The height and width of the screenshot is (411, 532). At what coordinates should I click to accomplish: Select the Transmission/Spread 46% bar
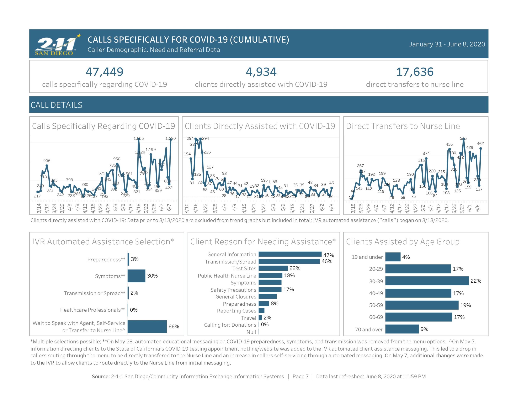(x=289, y=261)
